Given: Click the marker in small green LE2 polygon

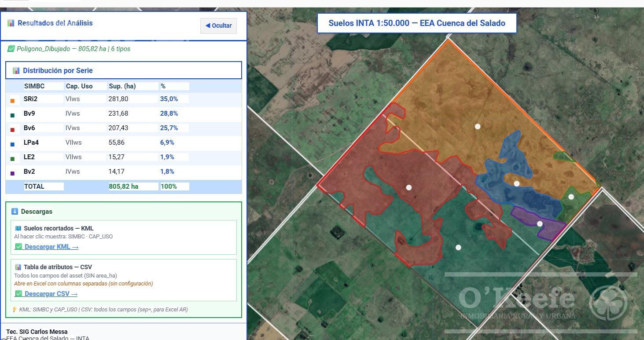Looking at the screenshot, I should pyautogui.click(x=571, y=197).
